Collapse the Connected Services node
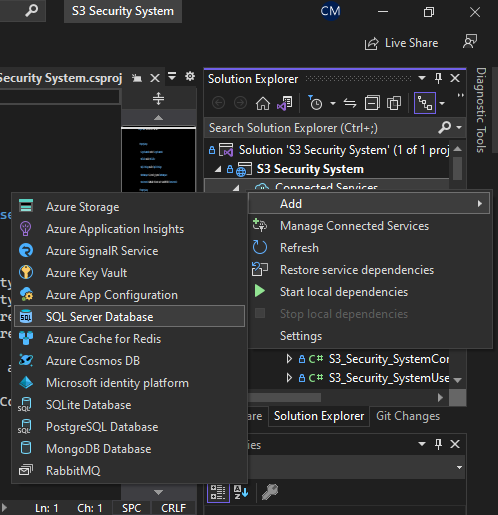Image resolution: width=498 pixels, height=515 pixels. point(236,188)
